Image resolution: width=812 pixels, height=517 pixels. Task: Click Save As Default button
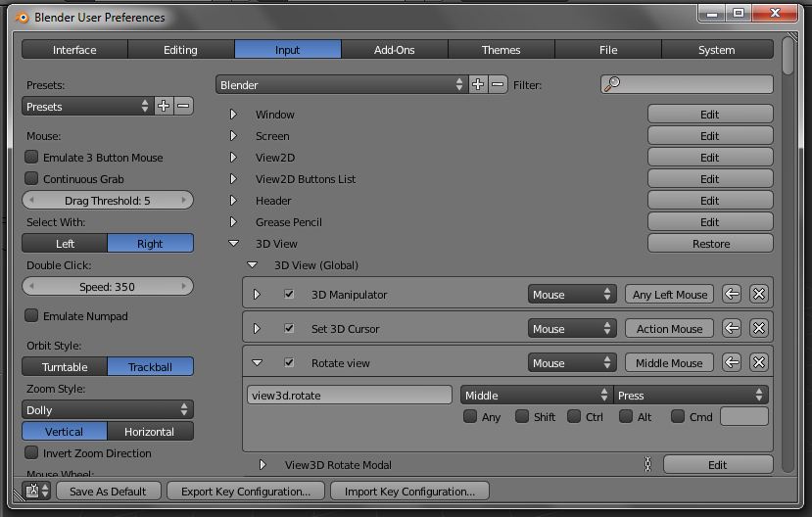(108, 491)
